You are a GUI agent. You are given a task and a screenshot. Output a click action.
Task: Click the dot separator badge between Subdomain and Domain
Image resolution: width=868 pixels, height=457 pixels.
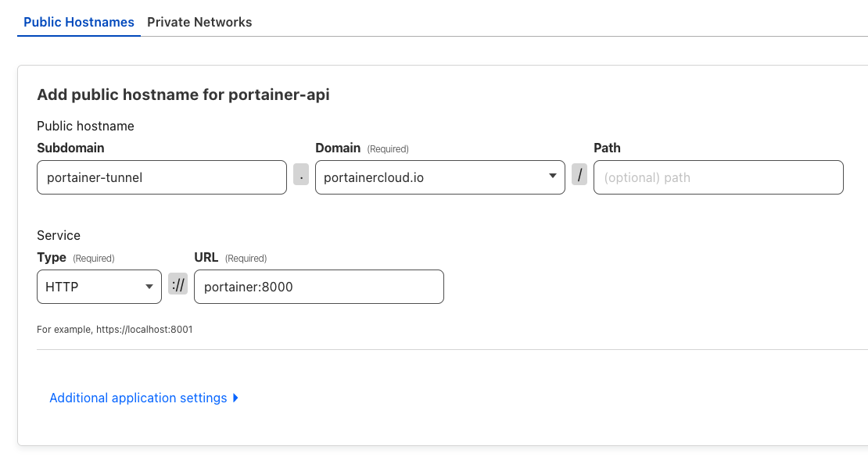[x=301, y=174]
